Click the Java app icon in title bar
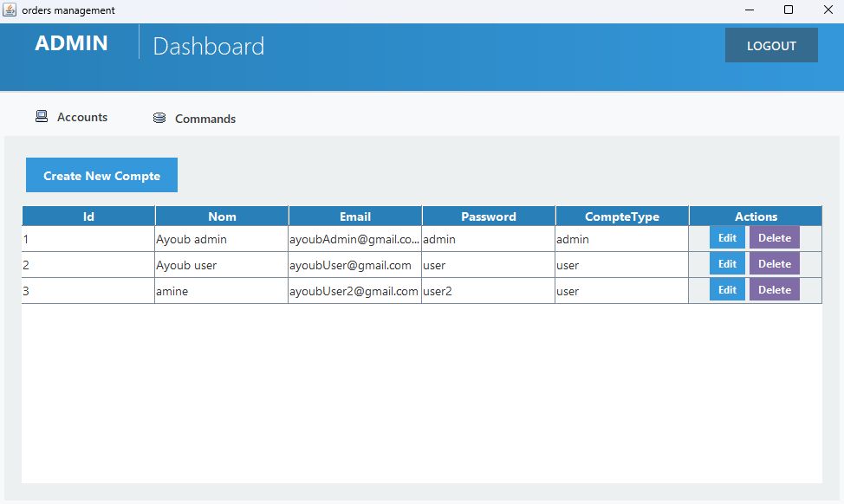844x504 pixels. coord(10,10)
